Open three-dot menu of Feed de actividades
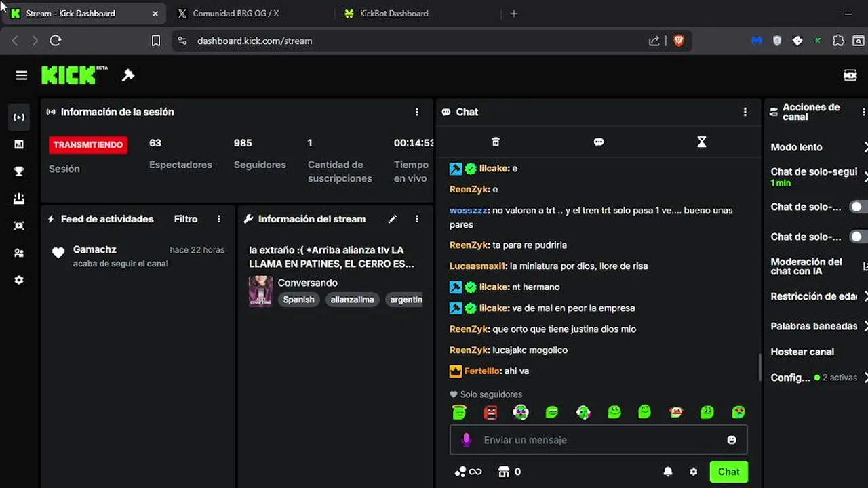 pyautogui.click(x=219, y=219)
